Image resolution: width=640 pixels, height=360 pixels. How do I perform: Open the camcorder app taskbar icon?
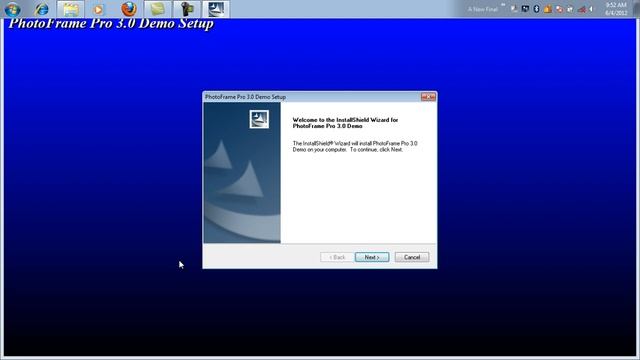(x=187, y=9)
